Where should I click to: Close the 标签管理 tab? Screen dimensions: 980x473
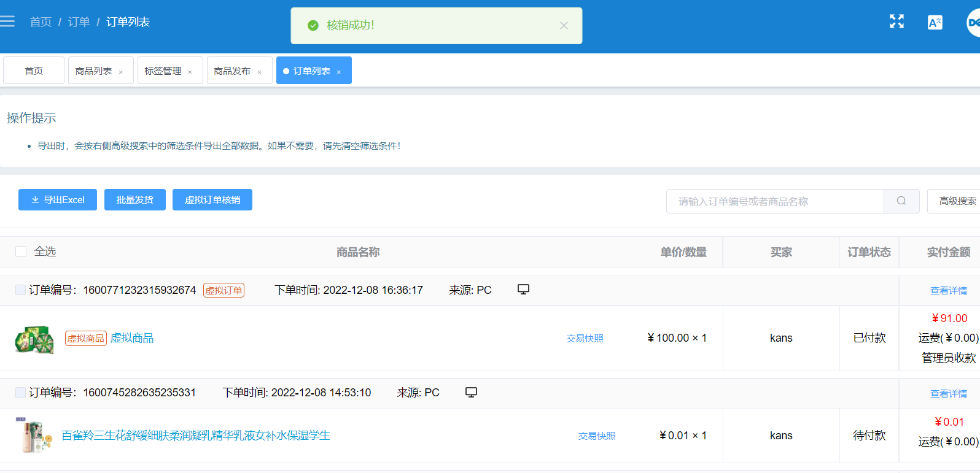(190, 72)
